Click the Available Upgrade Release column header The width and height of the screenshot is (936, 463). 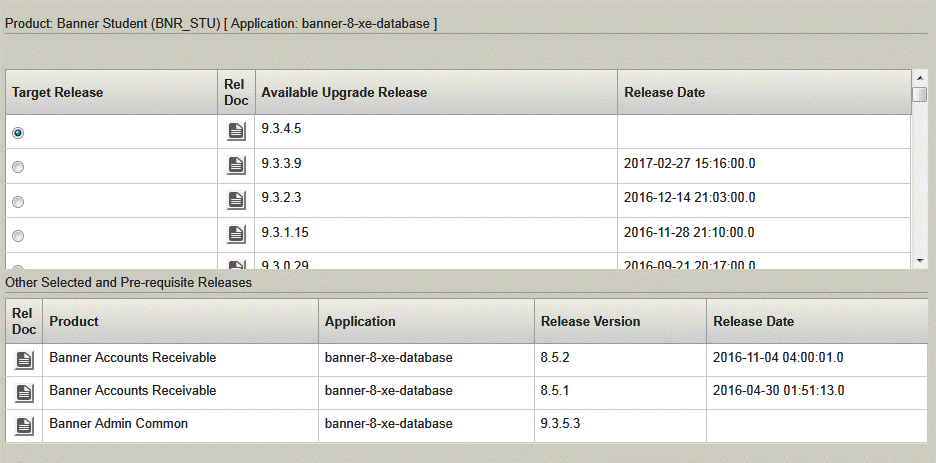pyautogui.click(x=436, y=92)
